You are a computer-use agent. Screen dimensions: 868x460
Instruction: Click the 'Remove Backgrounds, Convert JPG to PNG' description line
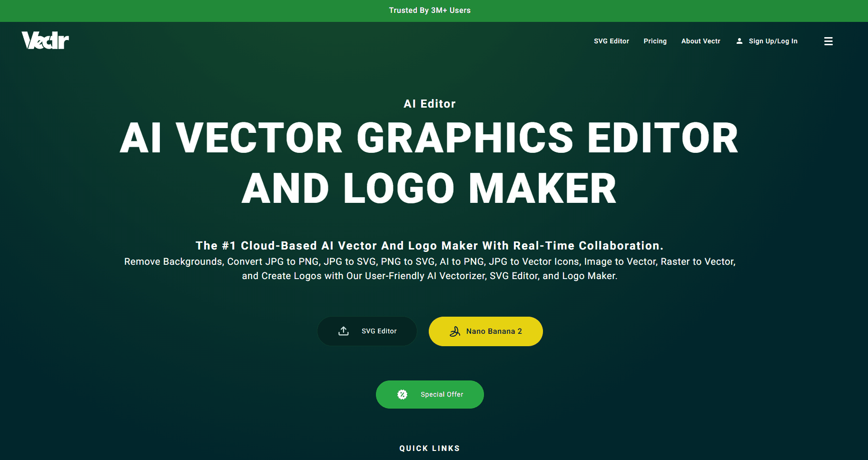pyautogui.click(x=430, y=261)
